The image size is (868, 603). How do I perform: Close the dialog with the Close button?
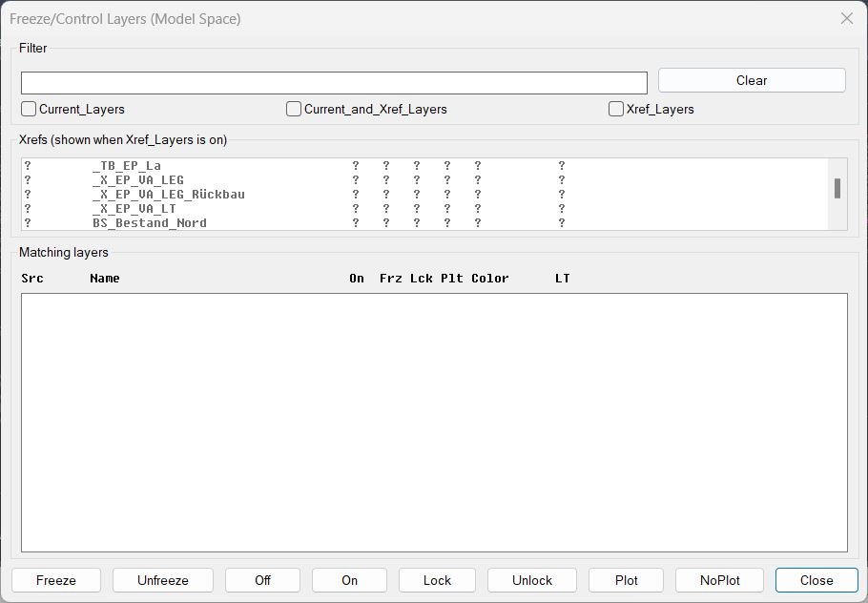tap(816, 580)
